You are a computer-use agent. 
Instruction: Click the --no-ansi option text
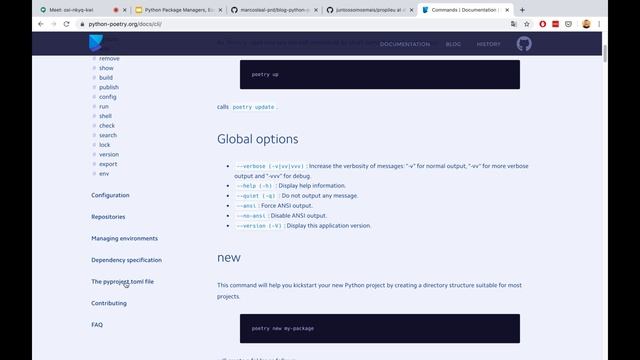tap(251, 216)
